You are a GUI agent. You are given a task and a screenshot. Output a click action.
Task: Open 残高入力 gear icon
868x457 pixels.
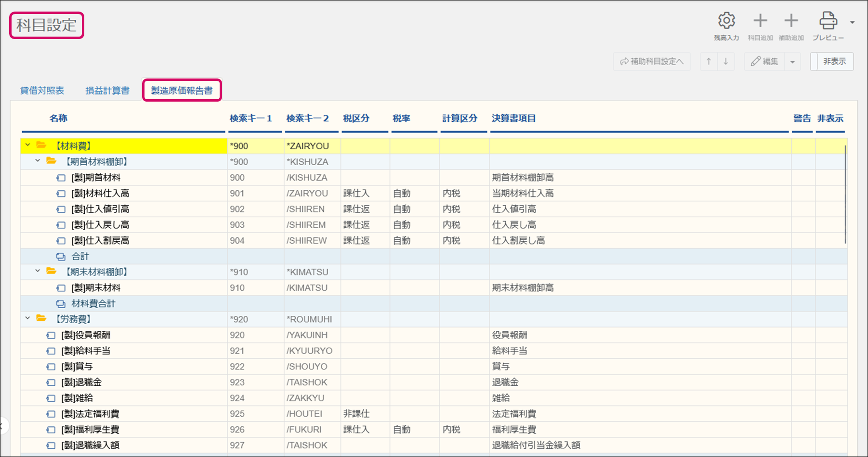tap(726, 21)
